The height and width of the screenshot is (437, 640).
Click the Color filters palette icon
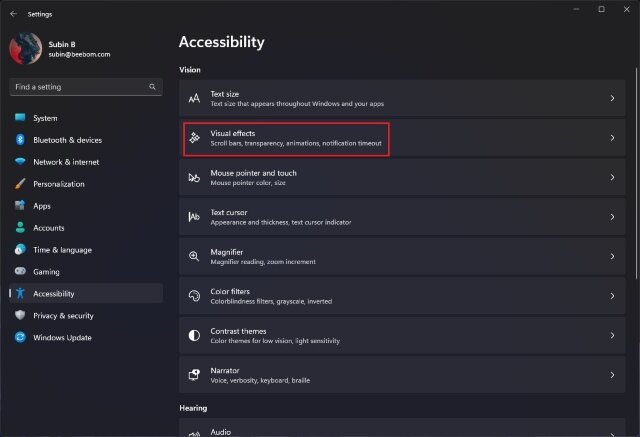tap(194, 296)
